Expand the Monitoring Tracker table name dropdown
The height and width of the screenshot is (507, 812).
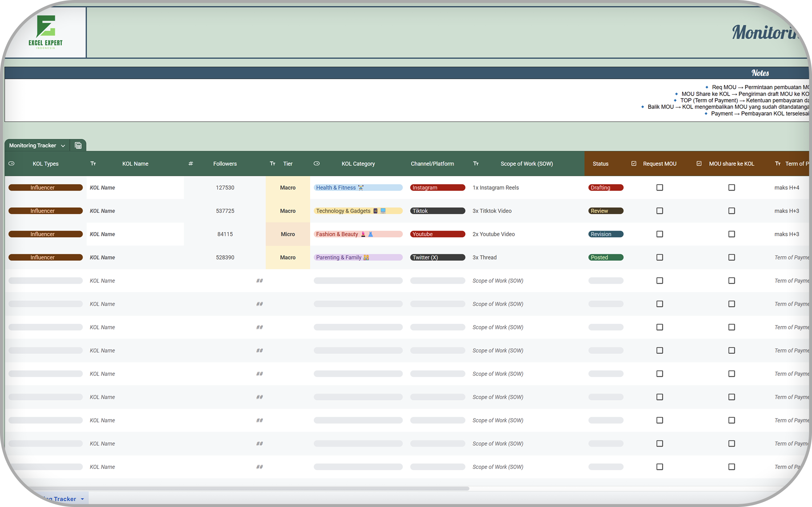pos(63,146)
